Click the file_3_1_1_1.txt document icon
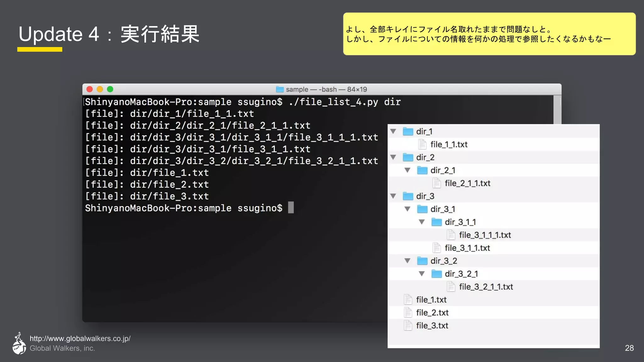The image size is (644, 362). (451, 235)
